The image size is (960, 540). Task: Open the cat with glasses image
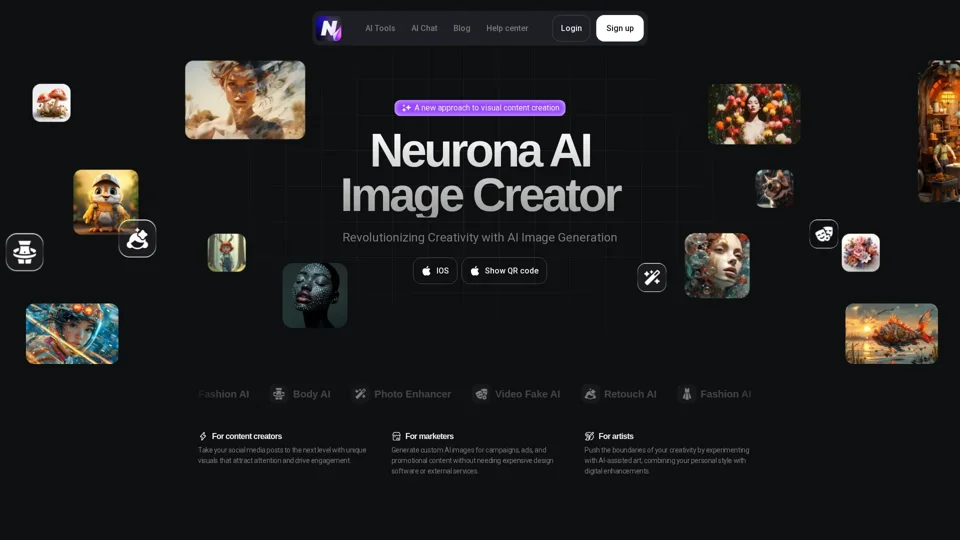[774, 189]
